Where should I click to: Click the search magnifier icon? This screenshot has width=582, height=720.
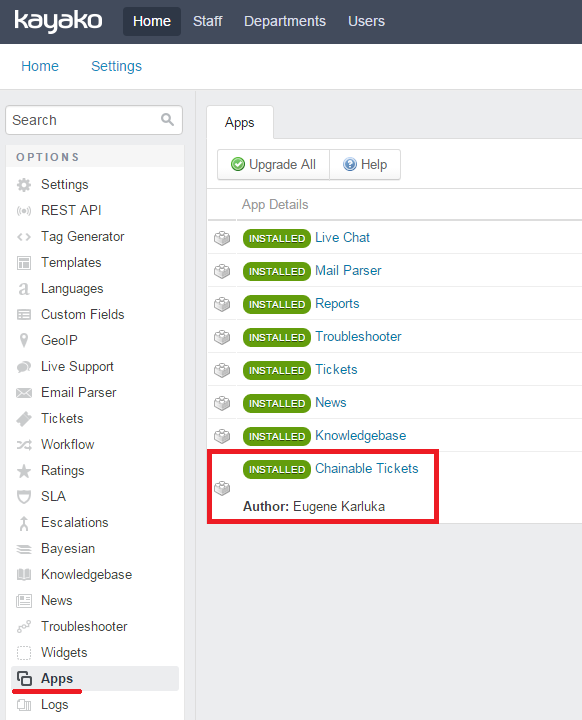pos(167,120)
